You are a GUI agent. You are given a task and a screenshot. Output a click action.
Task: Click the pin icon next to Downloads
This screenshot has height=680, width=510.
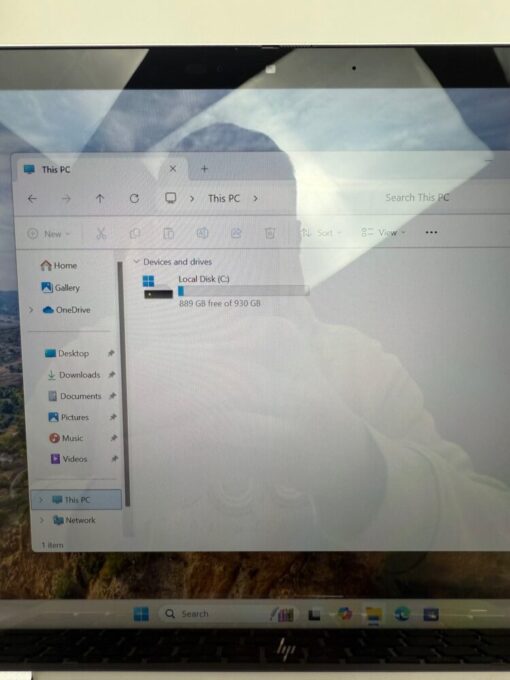click(111, 375)
